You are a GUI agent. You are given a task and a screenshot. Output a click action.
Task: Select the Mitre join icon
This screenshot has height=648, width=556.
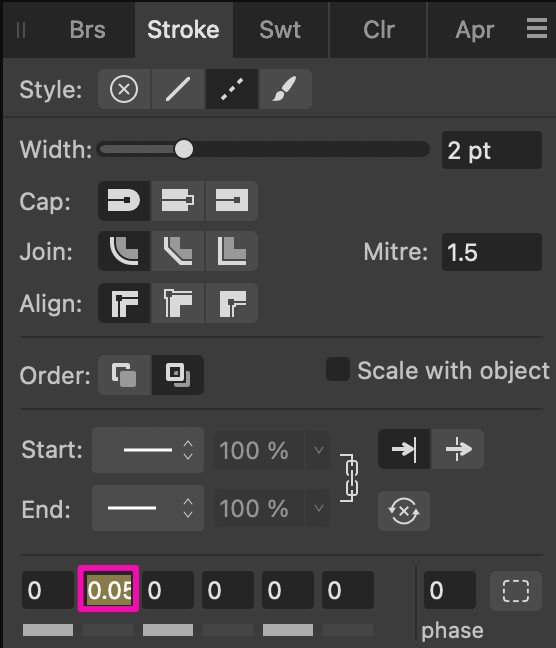pyautogui.click(x=231, y=251)
